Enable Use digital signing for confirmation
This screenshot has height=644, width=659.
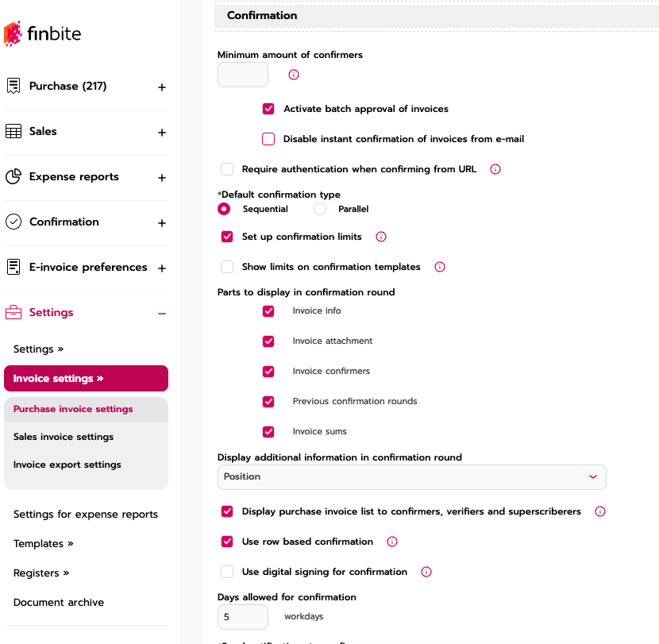227,572
